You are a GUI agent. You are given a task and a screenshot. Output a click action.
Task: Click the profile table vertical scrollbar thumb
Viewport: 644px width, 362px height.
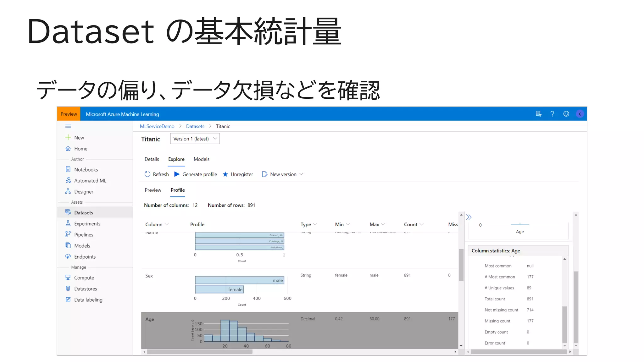461,265
